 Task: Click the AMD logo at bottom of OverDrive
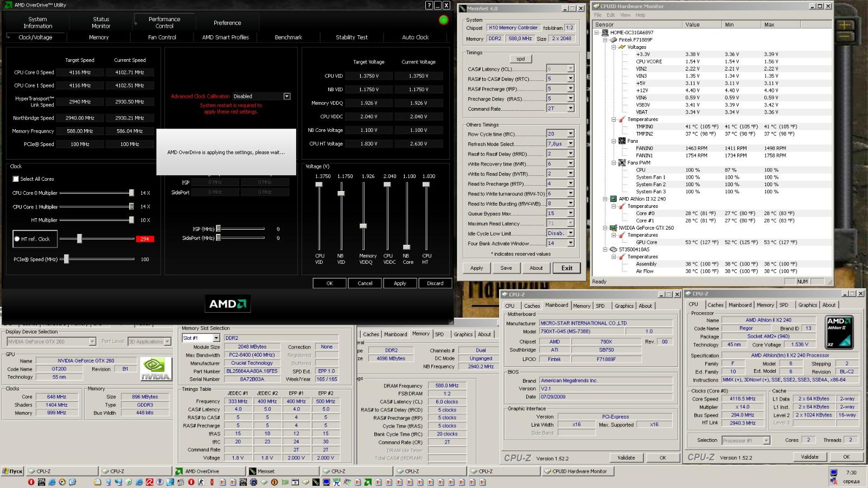(228, 303)
